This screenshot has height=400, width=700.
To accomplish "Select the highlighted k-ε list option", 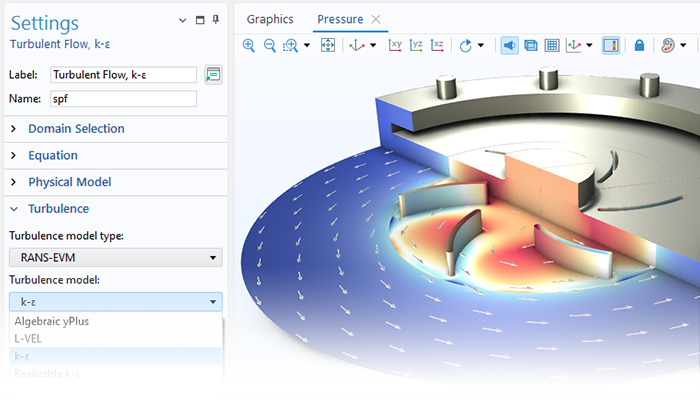I will click(x=116, y=356).
